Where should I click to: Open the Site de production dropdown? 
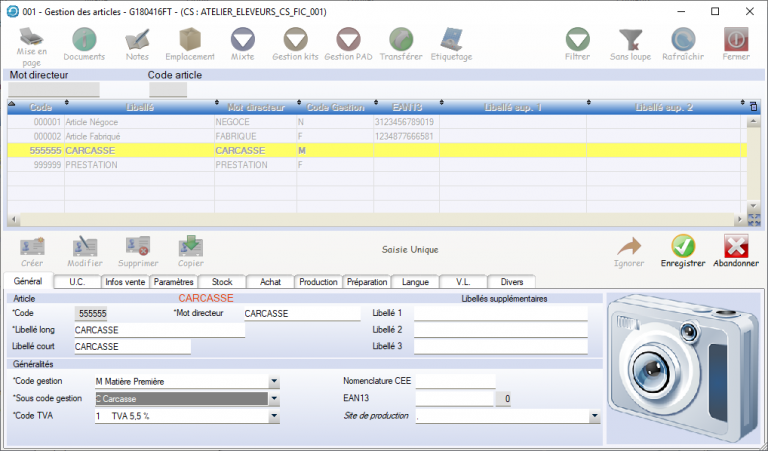click(594, 416)
